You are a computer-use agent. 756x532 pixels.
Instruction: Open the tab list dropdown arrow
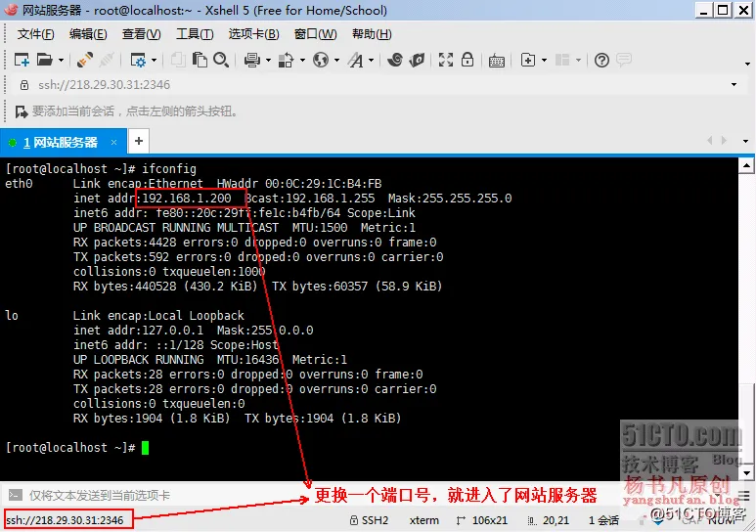[745, 142]
